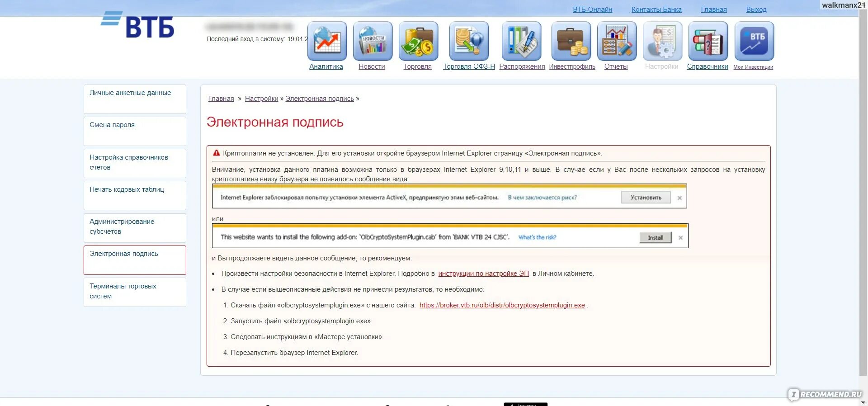Click the Настройки person-gear icon
This screenshot has height=406, width=868.
(x=662, y=41)
